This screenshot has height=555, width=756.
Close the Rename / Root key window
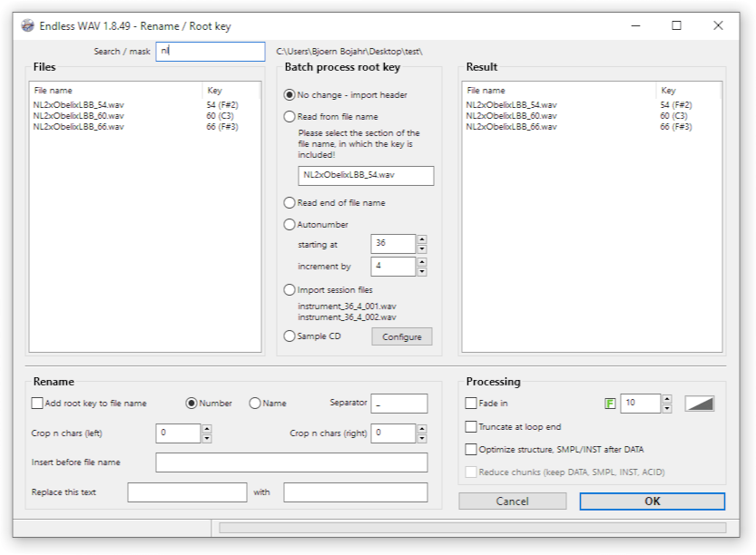(718, 25)
